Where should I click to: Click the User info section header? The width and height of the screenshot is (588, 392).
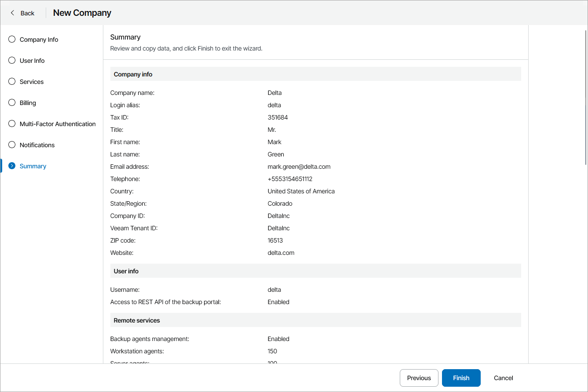[126, 271]
